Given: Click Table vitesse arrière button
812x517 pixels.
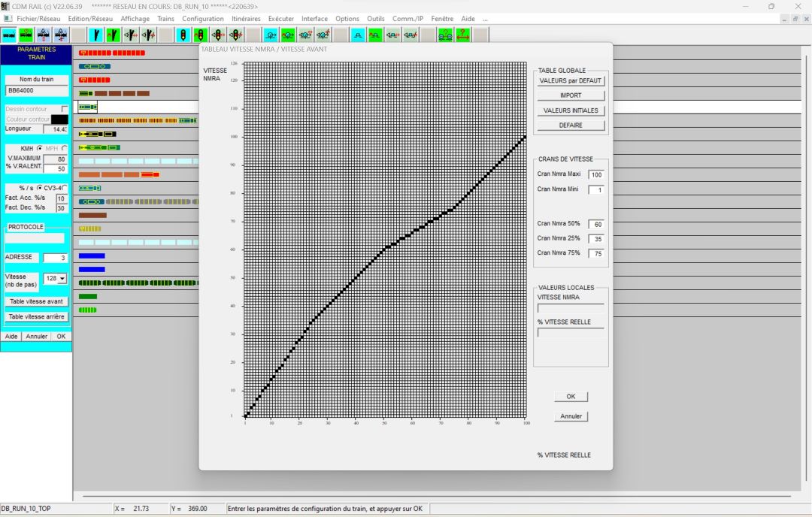Looking at the screenshot, I should [36, 316].
